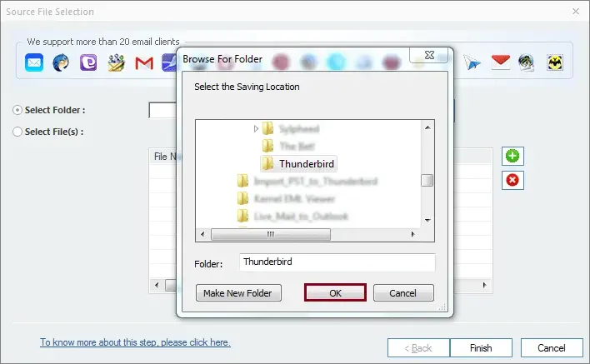Select the Sylpheed folder row
The width and height of the screenshot is (590, 364).
point(291,128)
